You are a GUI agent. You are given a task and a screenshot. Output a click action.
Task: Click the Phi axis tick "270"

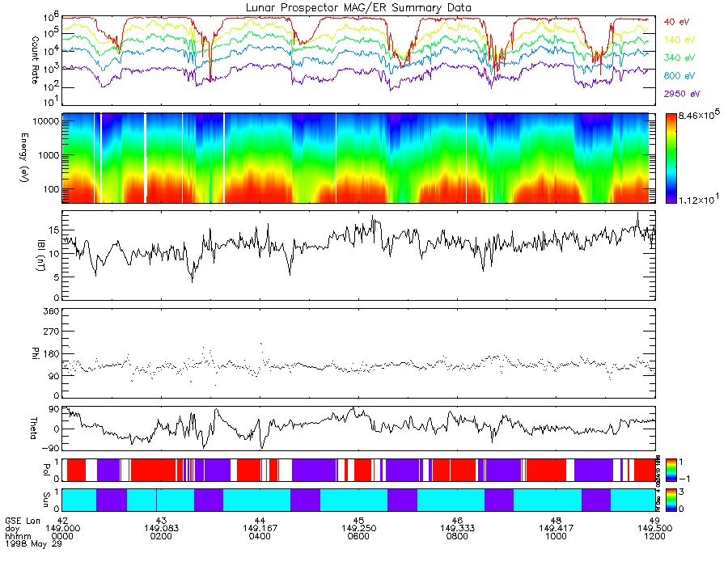click(x=51, y=332)
